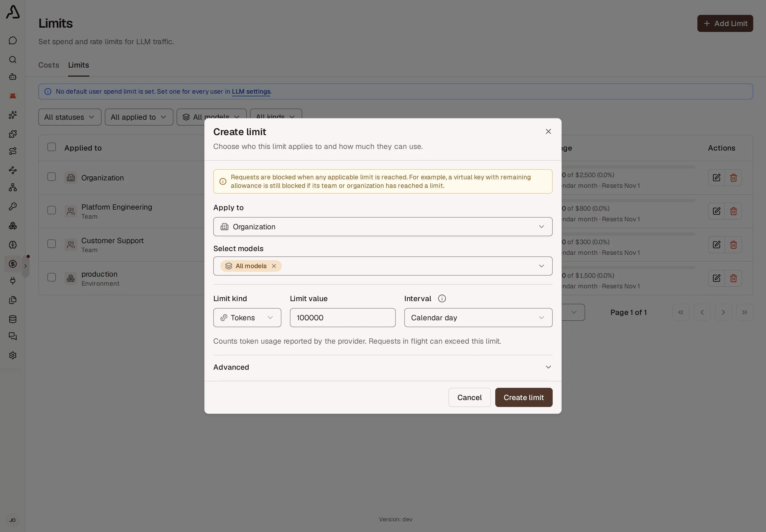Image resolution: width=766 pixels, height=532 pixels.
Task: Remove the All models tag
Action: [x=274, y=266]
